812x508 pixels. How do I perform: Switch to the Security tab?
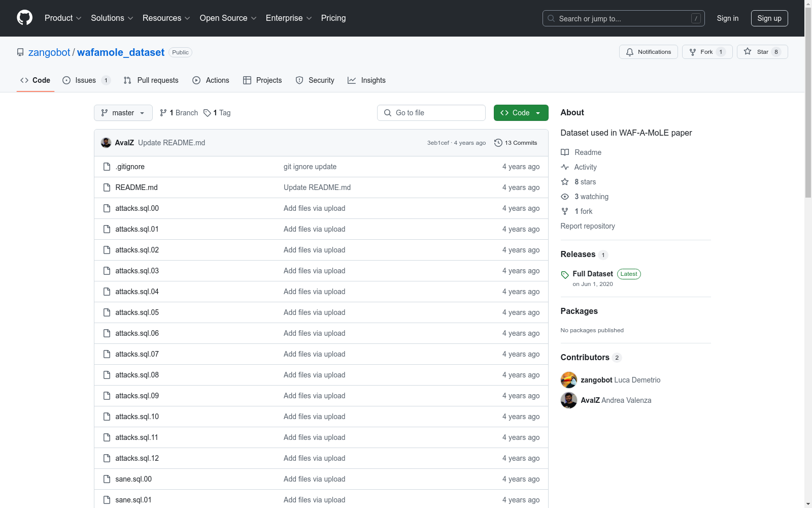click(315, 80)
